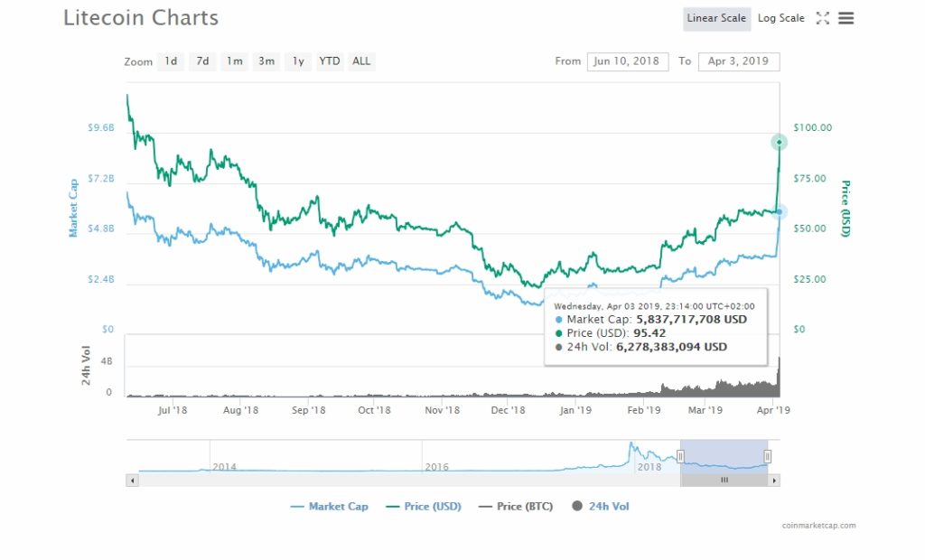Image resolution: width=925 pixels, height=560 pixels.
Task: Select the ALL zoom option
Action: tap(361, 61)
